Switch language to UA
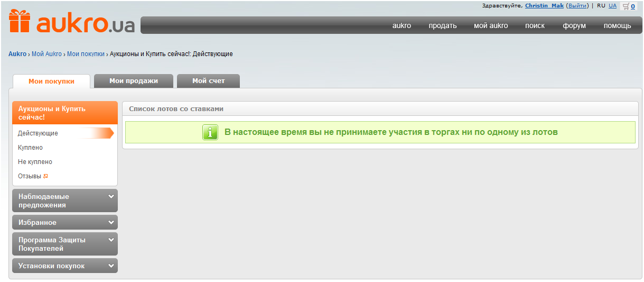The height and width of the screenshot is (282, 644). (612, 6)
